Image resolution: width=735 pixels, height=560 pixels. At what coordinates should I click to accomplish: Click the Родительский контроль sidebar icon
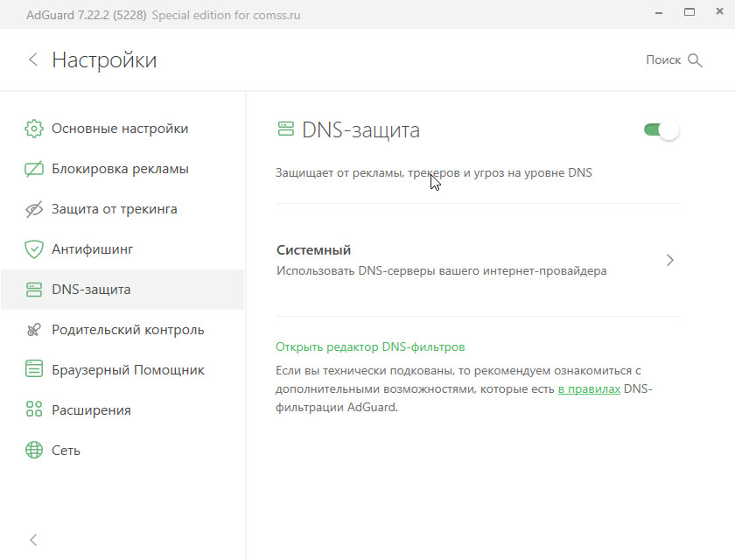[x=34, y=330]
